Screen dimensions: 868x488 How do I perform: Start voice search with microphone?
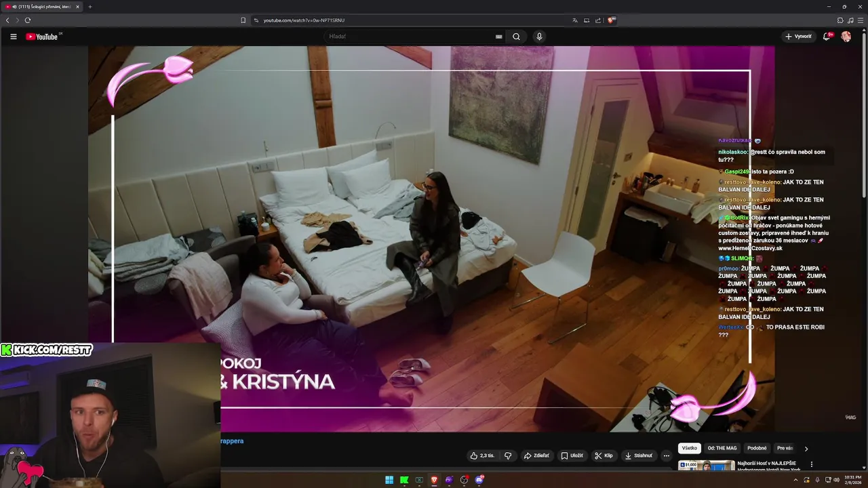point(539,37)
